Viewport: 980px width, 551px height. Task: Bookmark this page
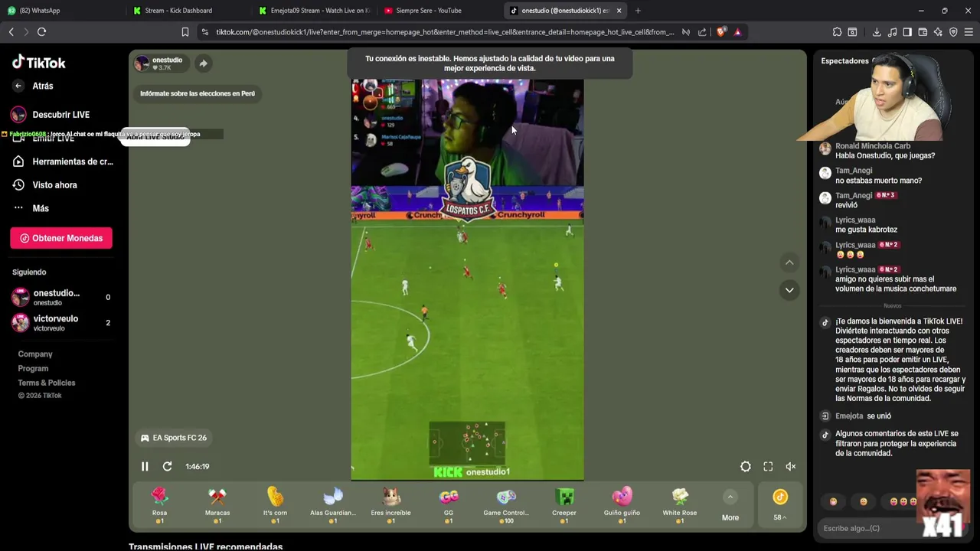click(185, 32)
